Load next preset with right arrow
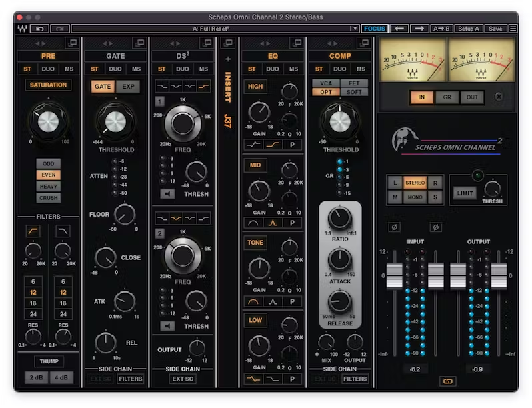Screen dimensions: 532x408 (419, 29)
